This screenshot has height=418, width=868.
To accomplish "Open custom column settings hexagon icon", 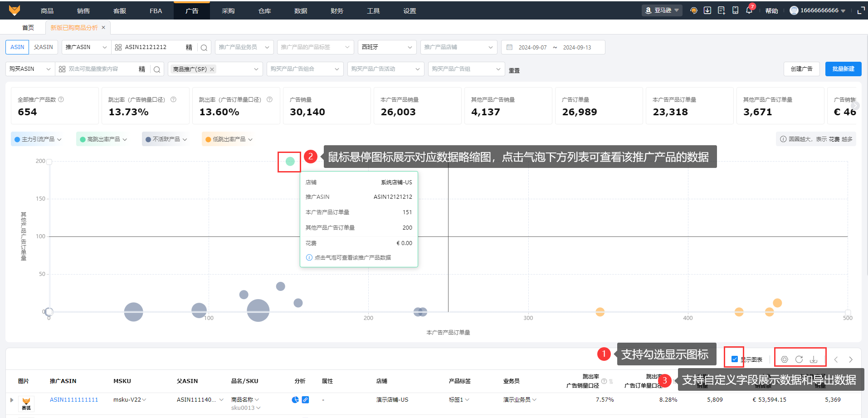I will click(785, 359).
